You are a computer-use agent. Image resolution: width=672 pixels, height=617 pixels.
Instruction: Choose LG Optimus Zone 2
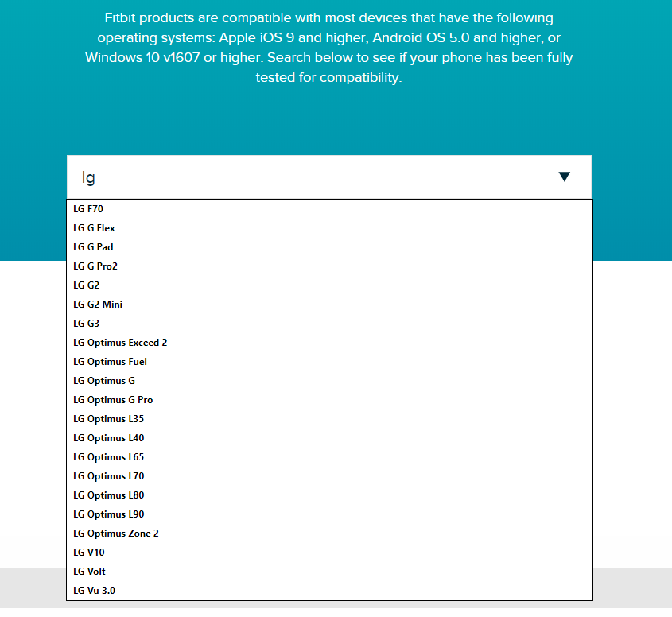pos(329,534)
